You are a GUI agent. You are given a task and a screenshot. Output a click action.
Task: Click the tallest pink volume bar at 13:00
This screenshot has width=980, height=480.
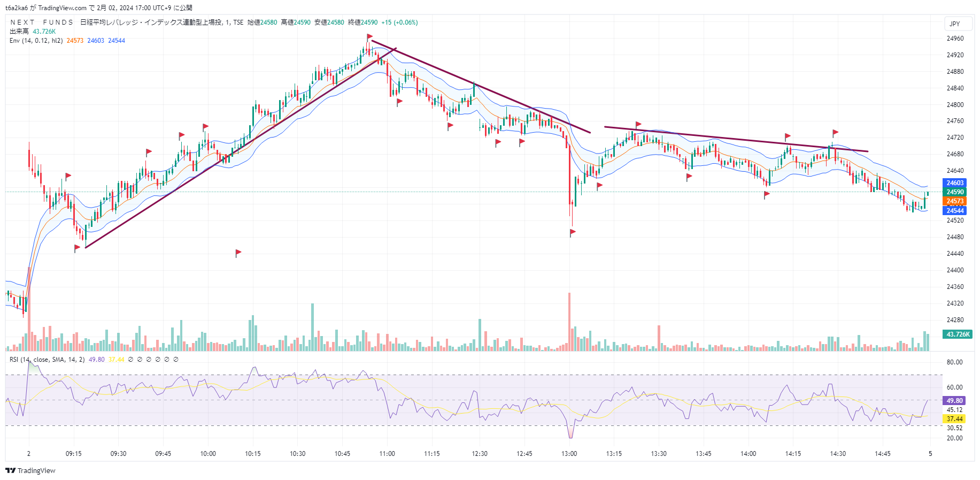point(569,321)
